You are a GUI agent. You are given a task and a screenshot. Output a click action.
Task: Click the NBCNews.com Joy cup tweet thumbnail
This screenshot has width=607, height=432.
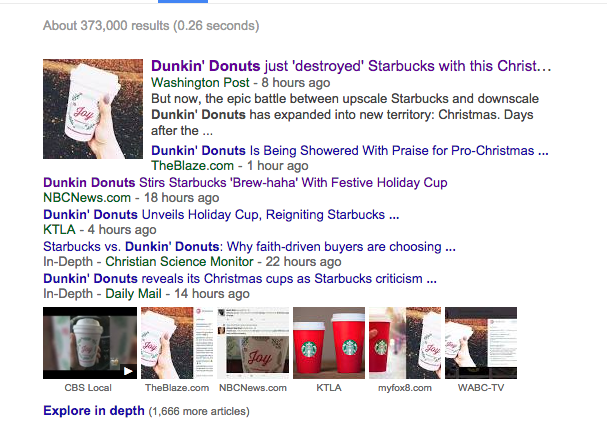[253, 343]
